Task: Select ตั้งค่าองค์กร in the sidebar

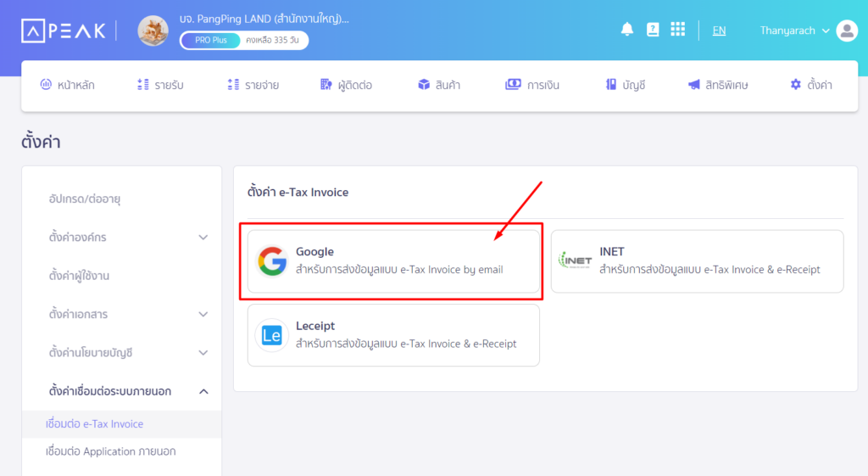Action: click(77, 238)
